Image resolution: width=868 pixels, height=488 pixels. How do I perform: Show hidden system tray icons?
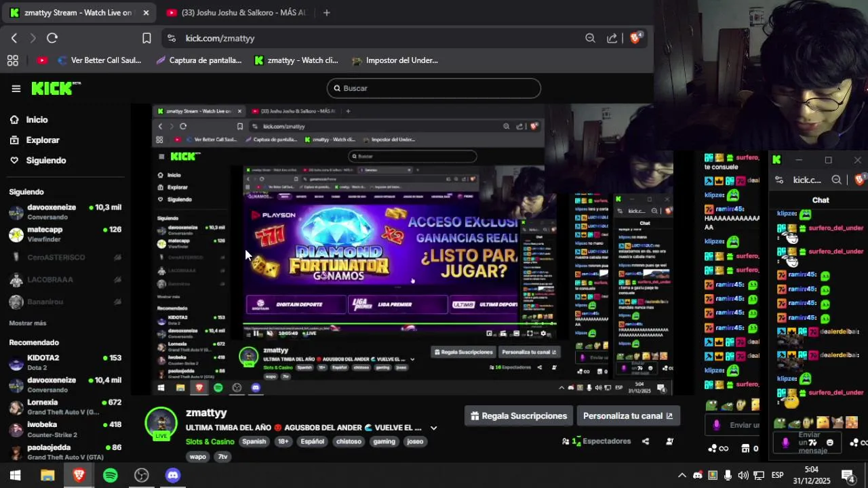point(682,475)
